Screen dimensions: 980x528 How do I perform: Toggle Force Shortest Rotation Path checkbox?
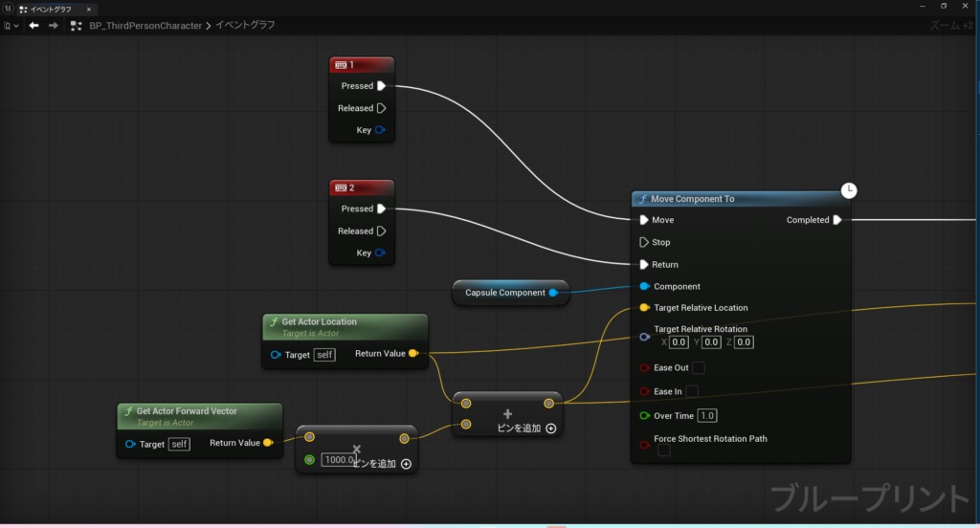coord(663,451)
